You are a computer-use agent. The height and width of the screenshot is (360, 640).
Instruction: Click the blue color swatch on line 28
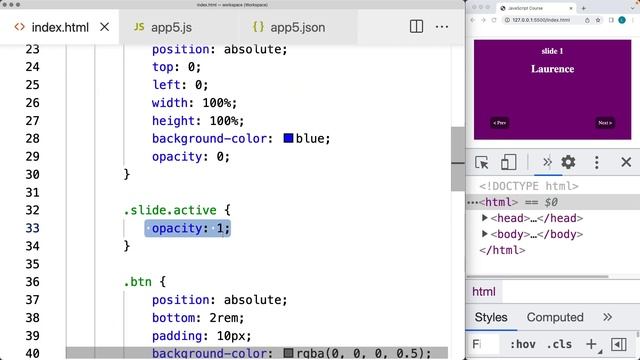(x=288, y=138)
